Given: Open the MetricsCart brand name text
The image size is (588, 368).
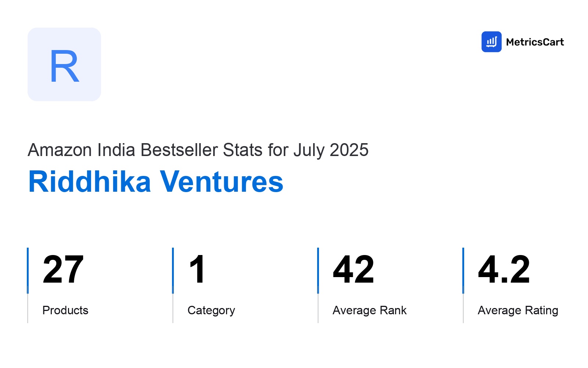Looking at the screenshot, I should point(535,42).
